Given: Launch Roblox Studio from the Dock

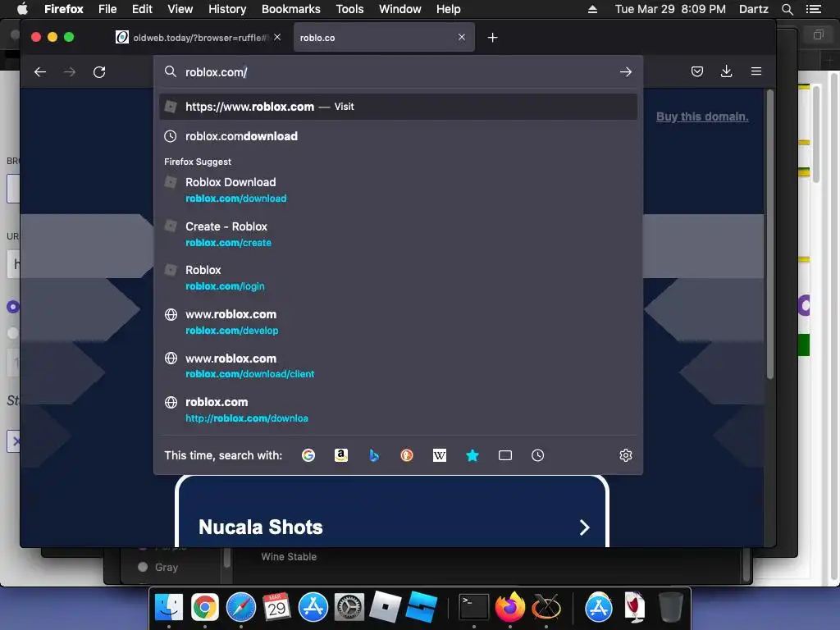Looking at the screenshot, I should click(x=421, y=608).
